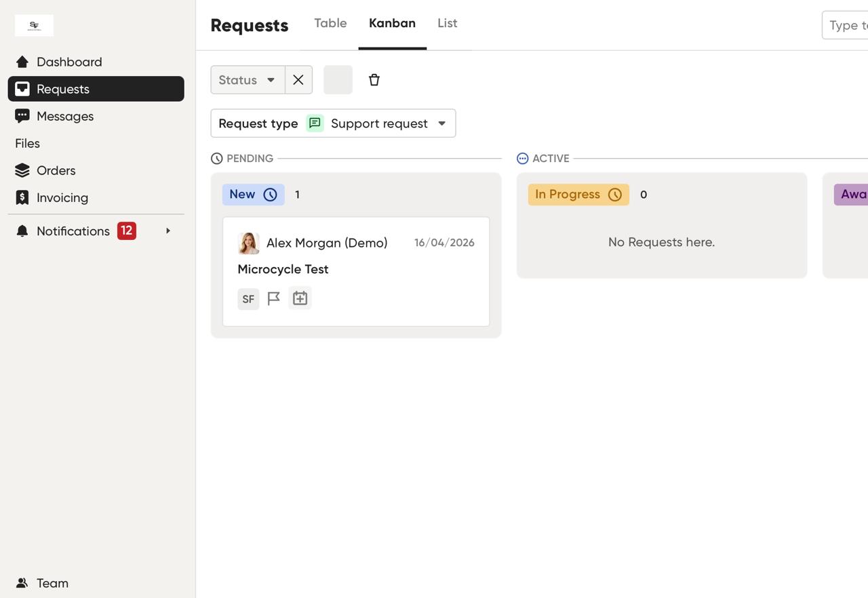This screenshot has height=598, width=868.
Task: Expand the Notifications submenu arrow
Action: point(168,231)
